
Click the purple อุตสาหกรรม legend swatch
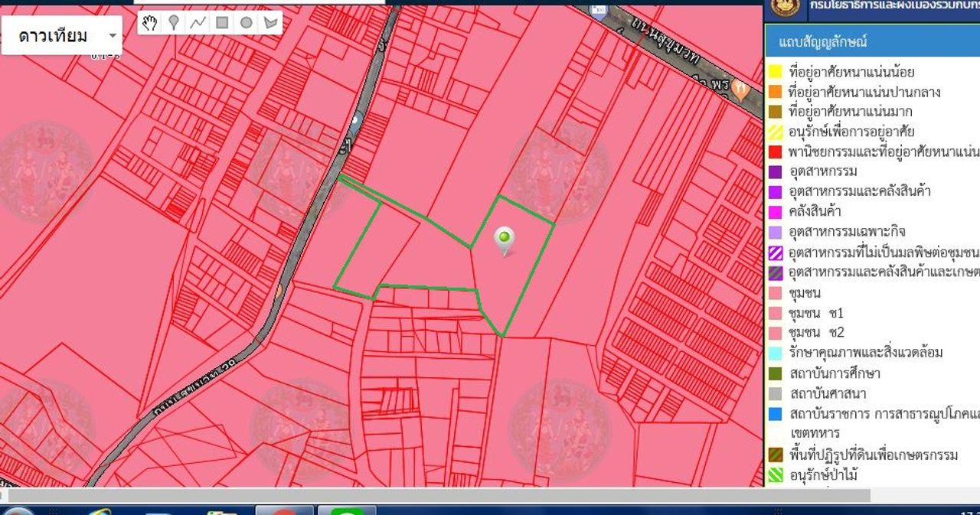click(776, 171)
